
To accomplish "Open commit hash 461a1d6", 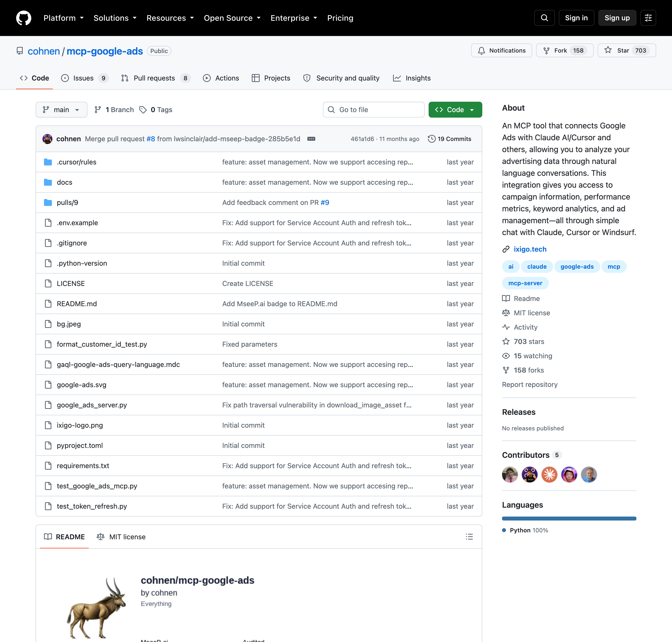I will [362, 139].
